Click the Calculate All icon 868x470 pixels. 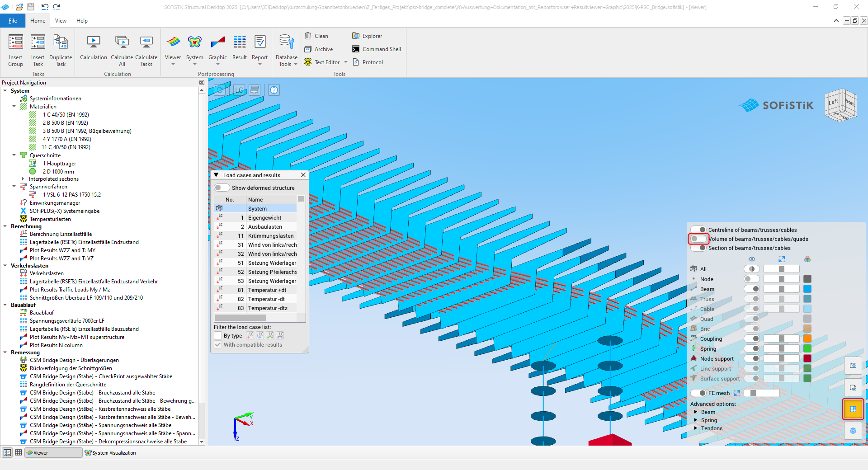click(122, 50)
